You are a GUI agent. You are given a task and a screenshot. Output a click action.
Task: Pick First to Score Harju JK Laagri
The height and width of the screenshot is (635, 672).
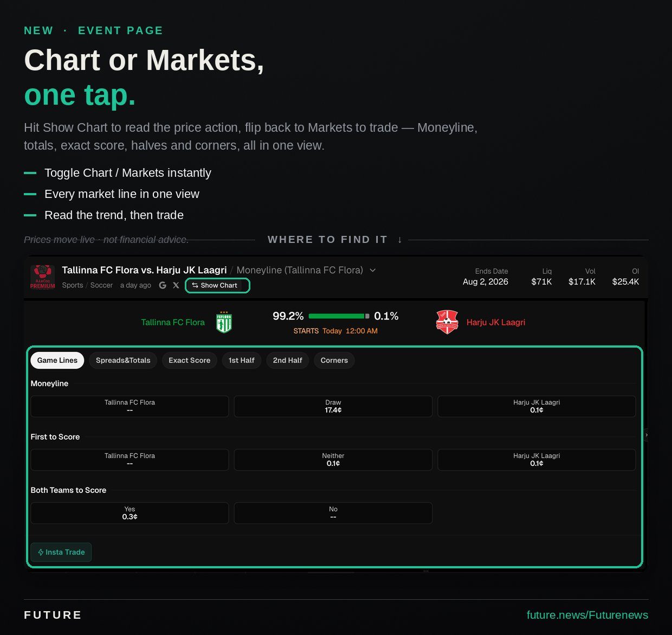point(537,460)
